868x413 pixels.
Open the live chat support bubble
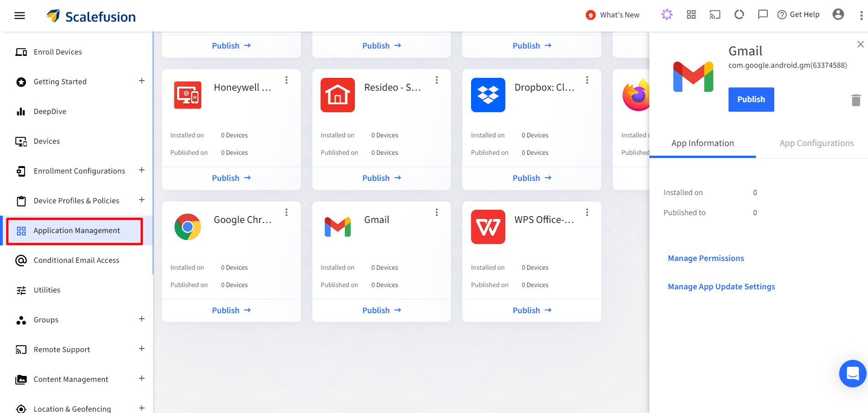pyautogui.click(x=852, y=374)
